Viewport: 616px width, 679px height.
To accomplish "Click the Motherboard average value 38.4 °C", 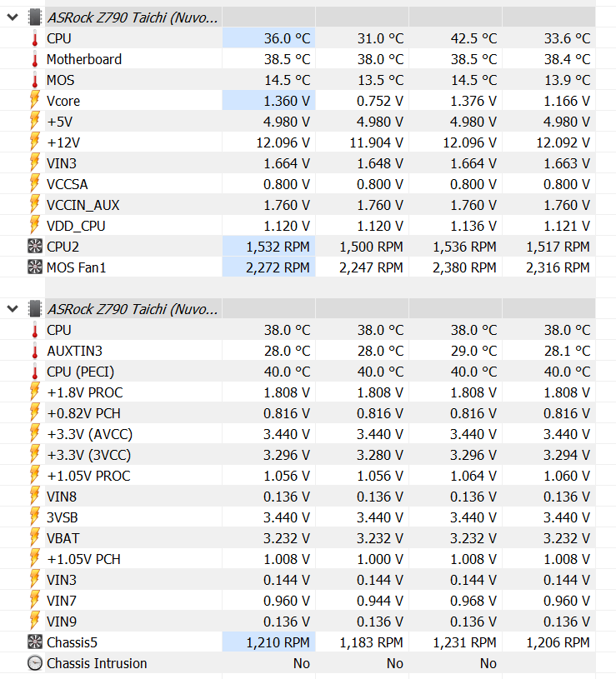I will [567, 59].
